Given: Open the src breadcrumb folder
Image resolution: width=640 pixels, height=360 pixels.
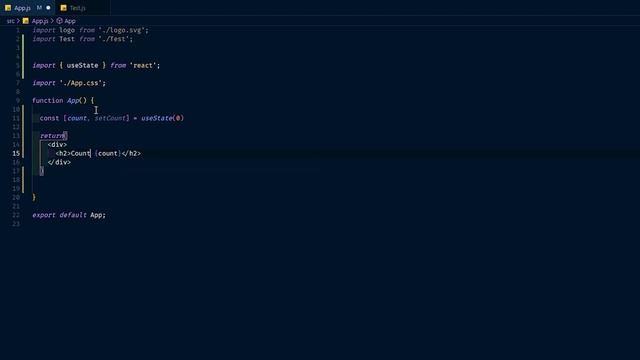Looking at the screenshot, I should tap(11, 21).
